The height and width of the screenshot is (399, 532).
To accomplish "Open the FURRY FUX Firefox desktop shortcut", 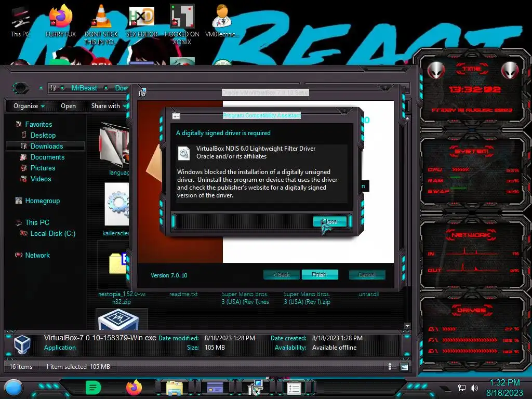I will coord(60,21).
